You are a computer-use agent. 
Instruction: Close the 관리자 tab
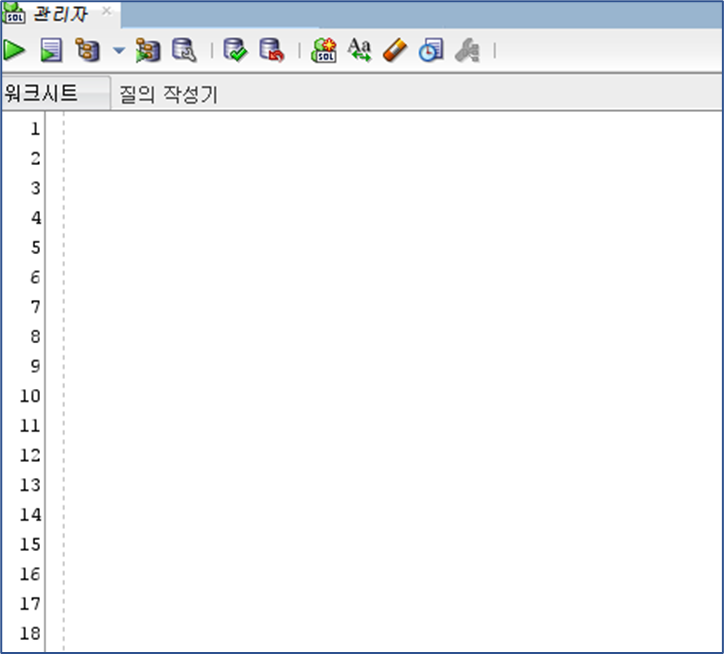pos(107,11)
